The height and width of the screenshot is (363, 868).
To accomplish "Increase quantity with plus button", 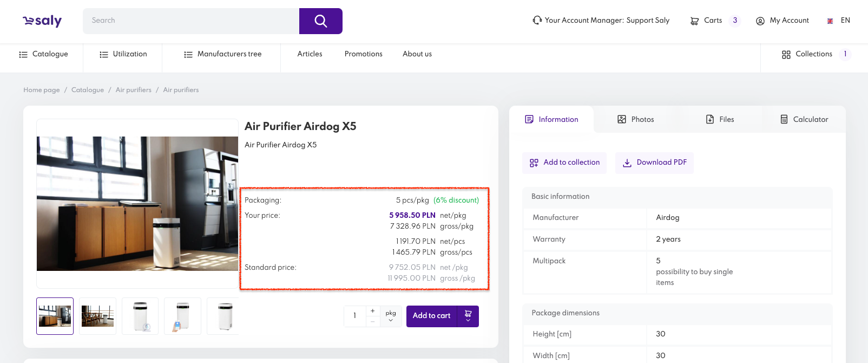I will 372,310.
